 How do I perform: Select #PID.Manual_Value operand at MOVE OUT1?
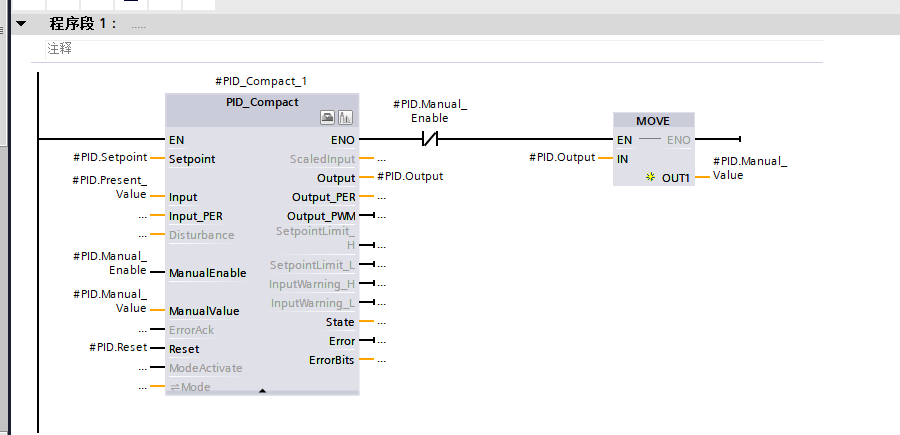tap(750, 168)
